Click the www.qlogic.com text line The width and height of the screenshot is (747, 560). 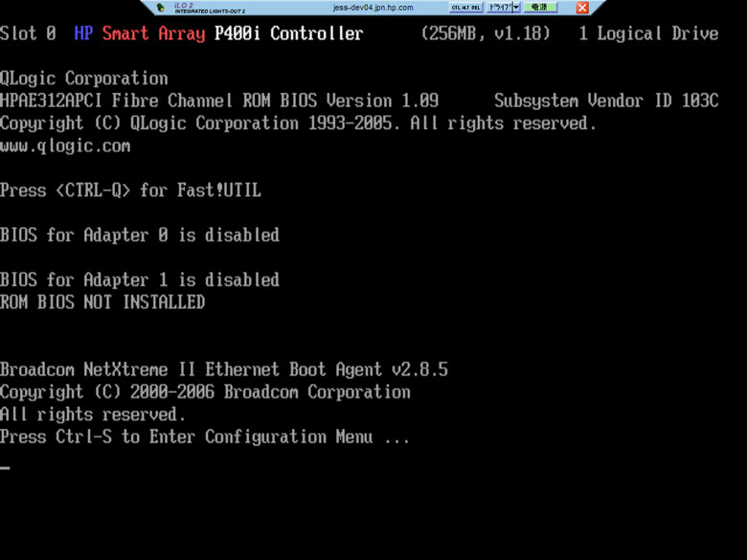65,146
